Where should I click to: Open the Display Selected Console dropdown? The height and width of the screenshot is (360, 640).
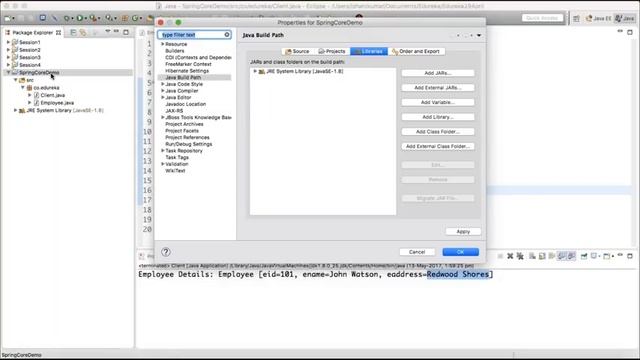(599, 256)
